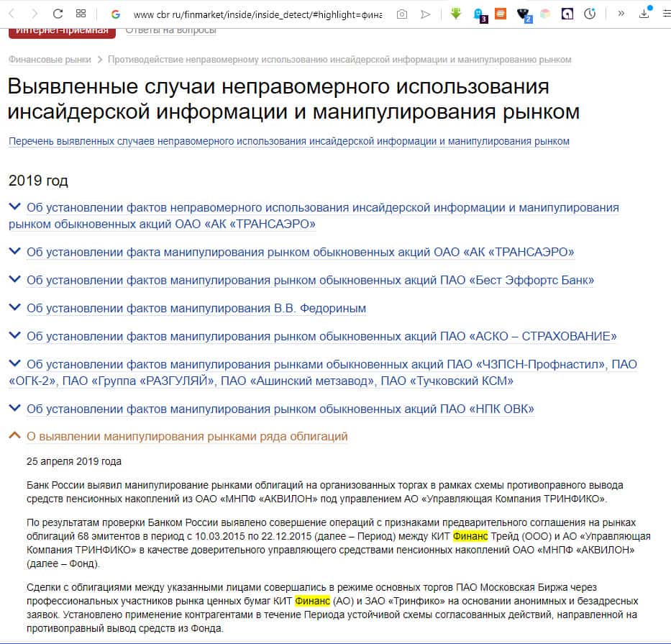Go back to the previous page
Viewport: 671px width, 644px height.
[x=12, y=14]
